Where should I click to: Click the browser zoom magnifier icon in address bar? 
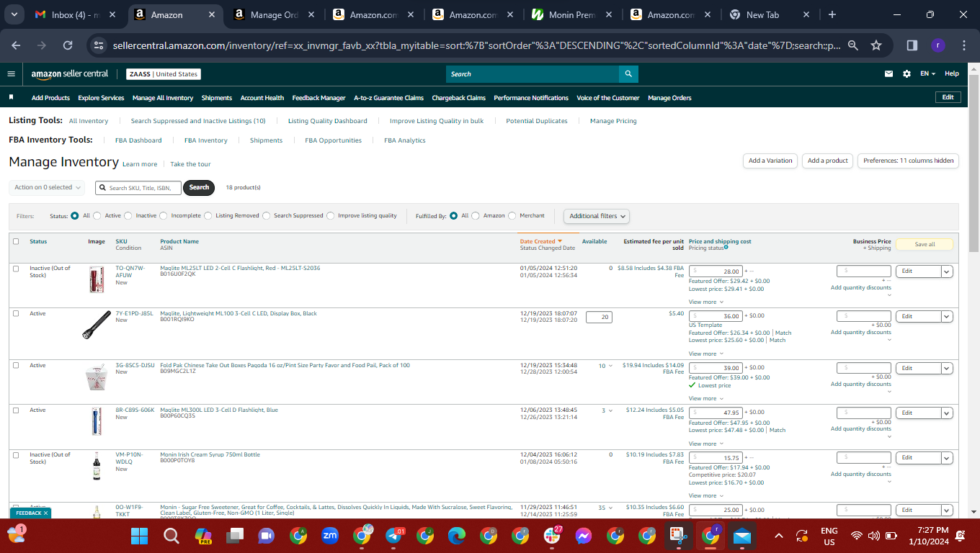[853, 45]
